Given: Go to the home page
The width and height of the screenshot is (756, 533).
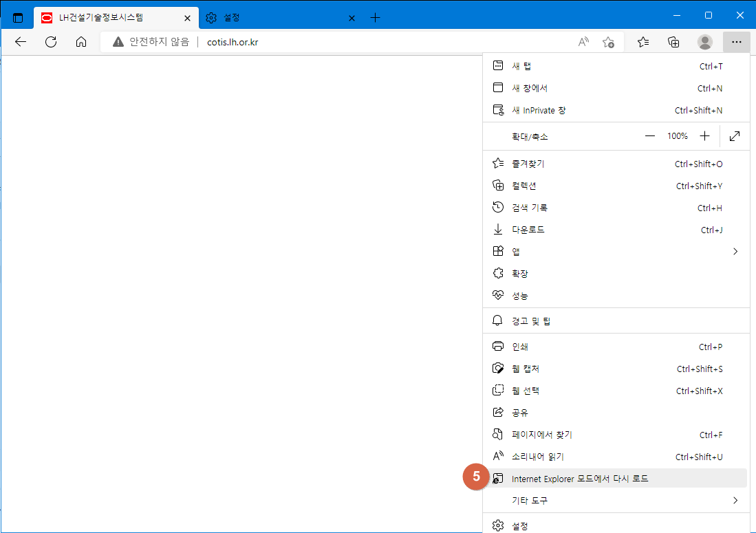Looking at the screenshot, I should (81, 42).
